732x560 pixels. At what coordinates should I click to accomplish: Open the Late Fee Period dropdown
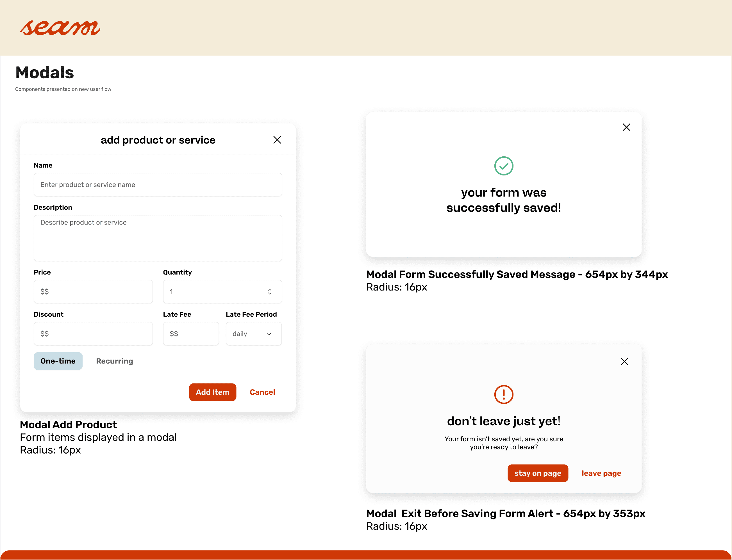[x=254, y=334]
